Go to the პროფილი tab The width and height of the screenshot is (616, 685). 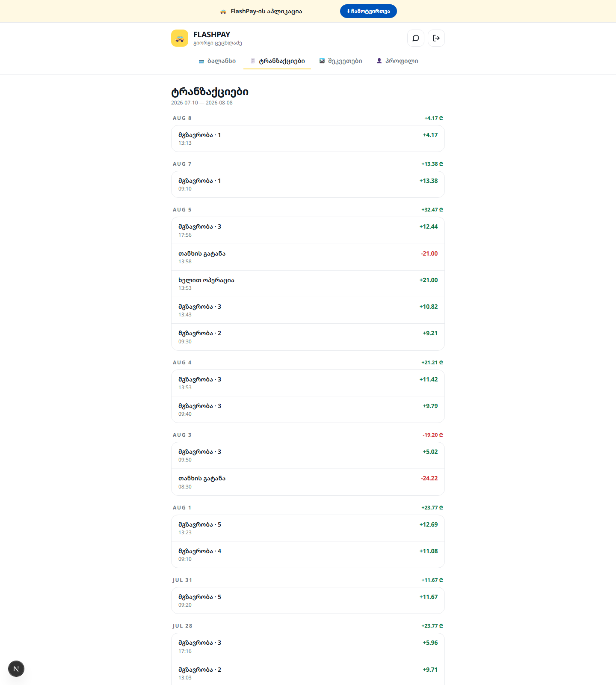397,61
